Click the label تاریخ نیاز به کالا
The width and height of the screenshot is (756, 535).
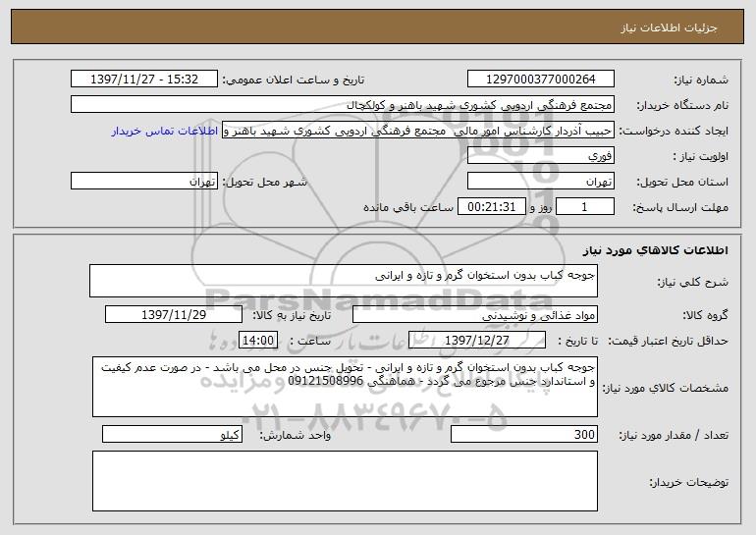click(292, 316)
